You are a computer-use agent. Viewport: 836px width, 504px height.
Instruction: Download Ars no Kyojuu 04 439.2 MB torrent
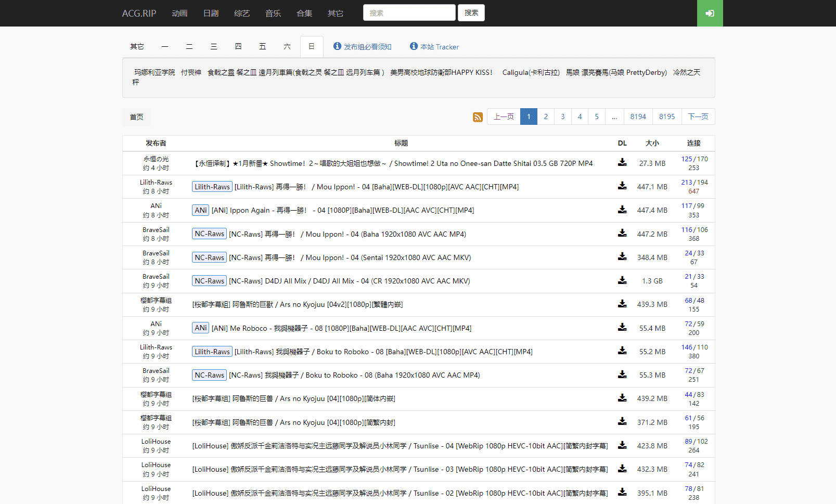622,398
